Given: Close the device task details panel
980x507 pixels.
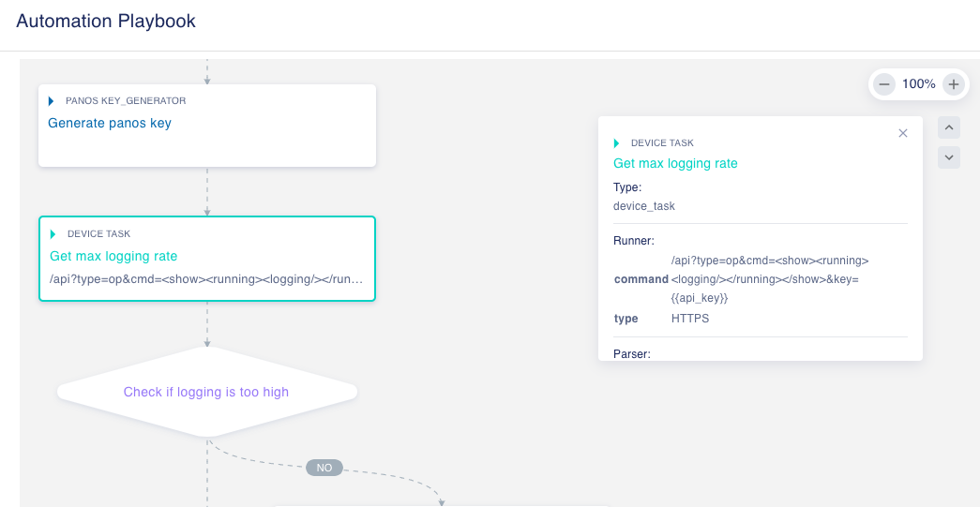Looking at the screenshot, I should pos(903,133).
